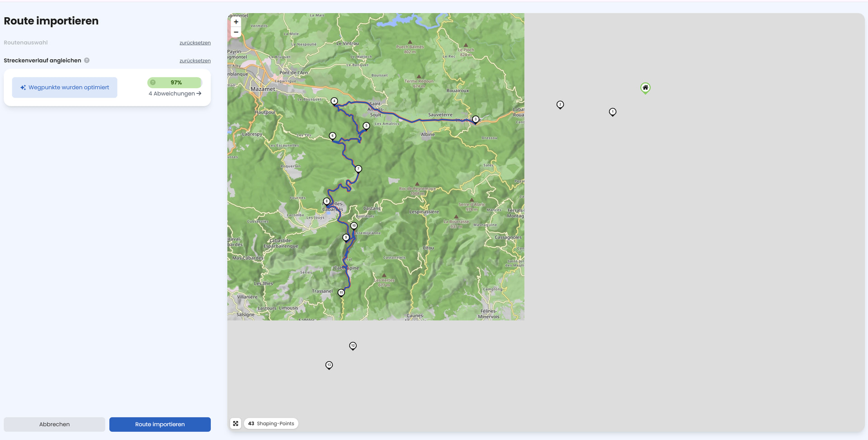Click waypoint marker 3 near Sauveterre

(x=475, y=119)
